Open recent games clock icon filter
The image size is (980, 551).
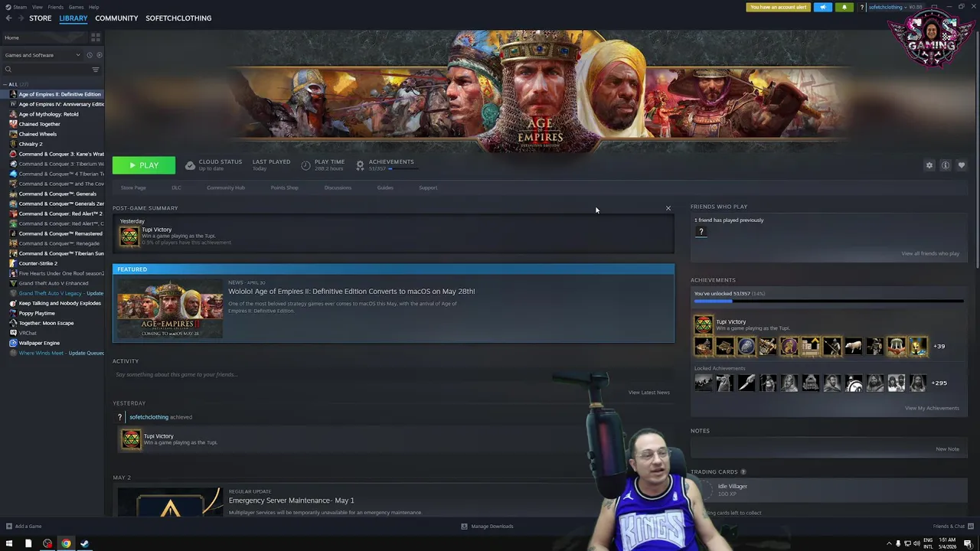[x=90, y=55]
